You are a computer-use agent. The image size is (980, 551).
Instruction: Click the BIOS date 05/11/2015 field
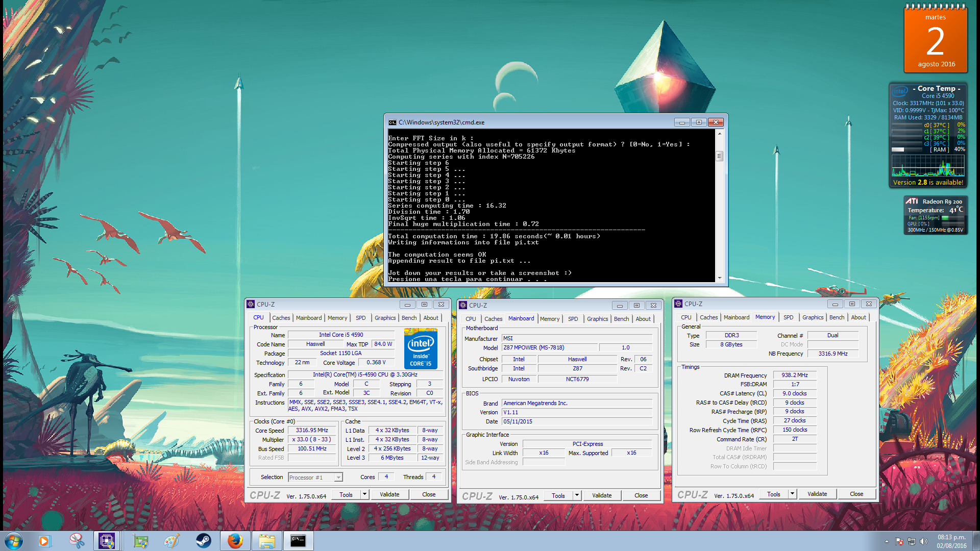pos(577,421)
